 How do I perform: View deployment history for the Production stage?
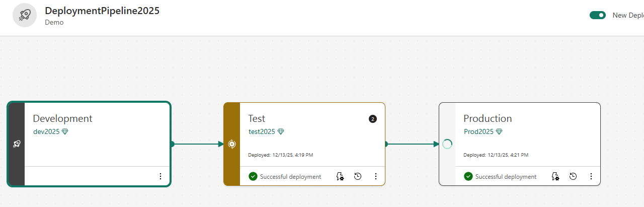(573, 176)
